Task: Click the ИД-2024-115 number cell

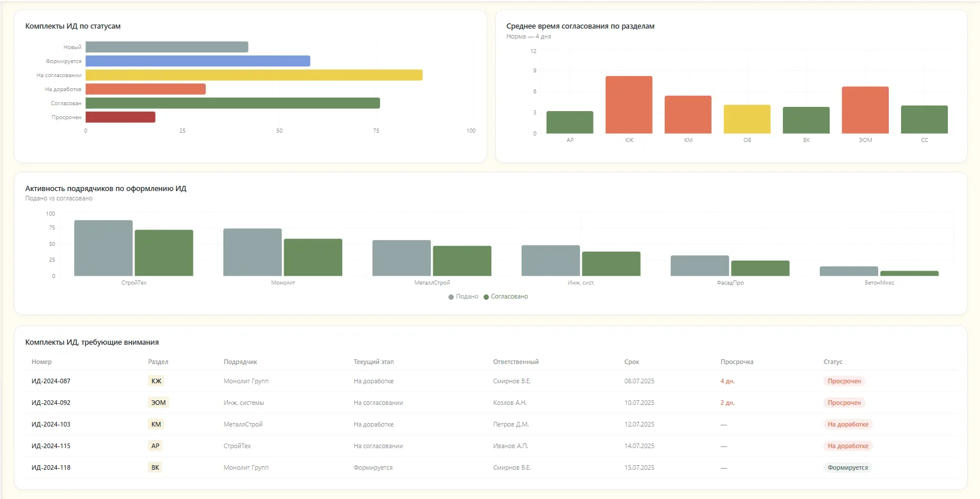Action: [x=51, y=446]
